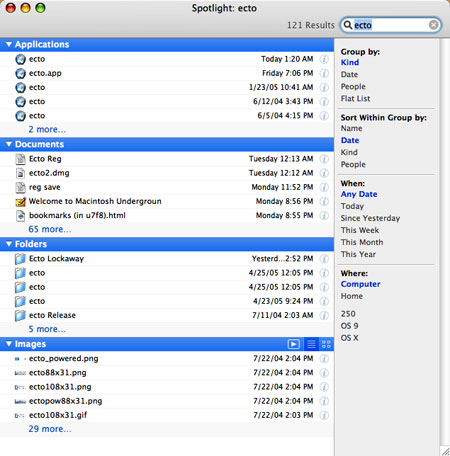Start the Images slideshow play button
The height and width of the screenshot is (456, 450).
coord(294,344)
